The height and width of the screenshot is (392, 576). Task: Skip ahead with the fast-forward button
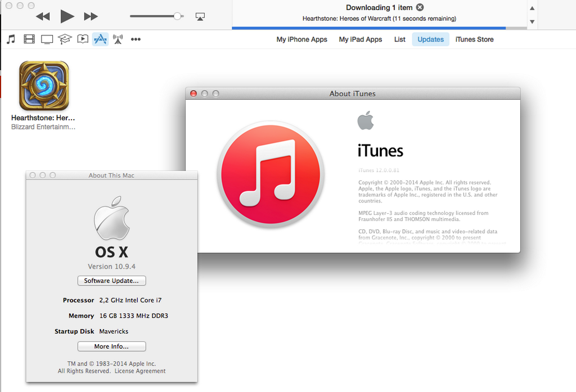click(x=91, y=16)
